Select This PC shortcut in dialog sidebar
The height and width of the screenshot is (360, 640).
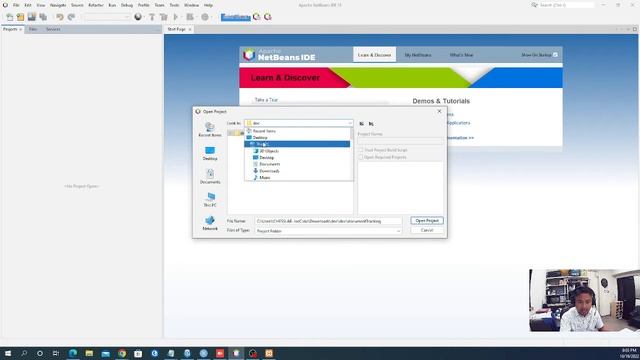point(210,200)
